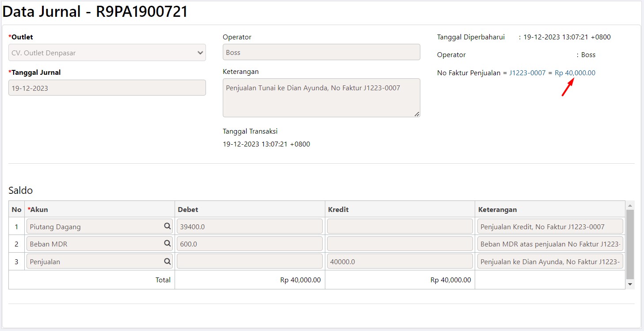Click the Operator field showing Boss
Viewport: 644px width, 331px height.
point(321,52)
